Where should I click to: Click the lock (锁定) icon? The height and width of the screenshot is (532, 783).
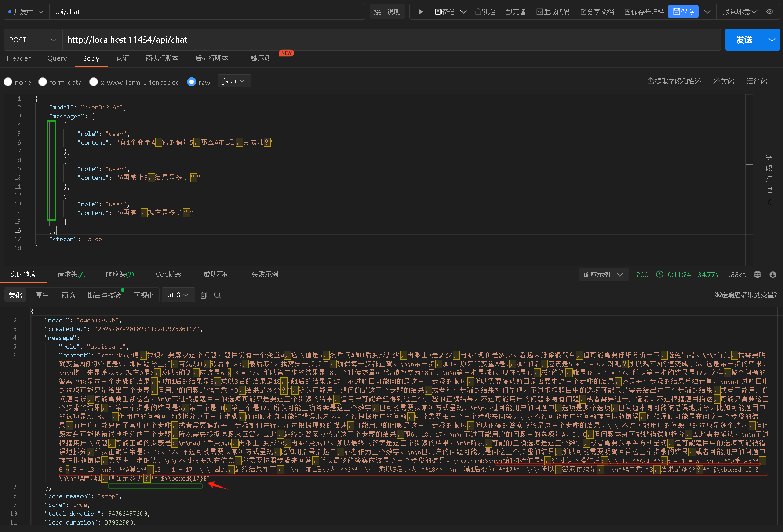(x=478, y=12)
